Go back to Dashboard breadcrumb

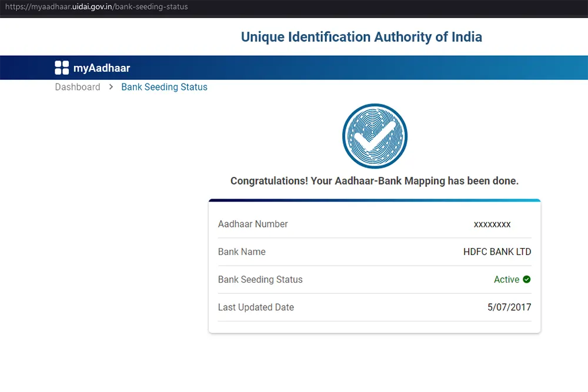point(78,87)
